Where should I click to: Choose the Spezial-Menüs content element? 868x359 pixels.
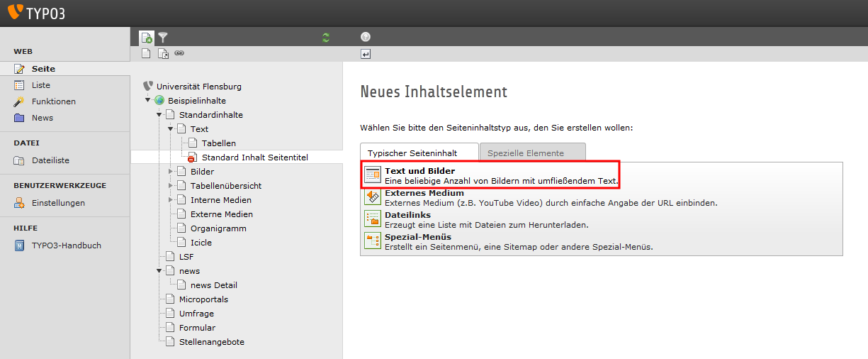tap(417, 237)
